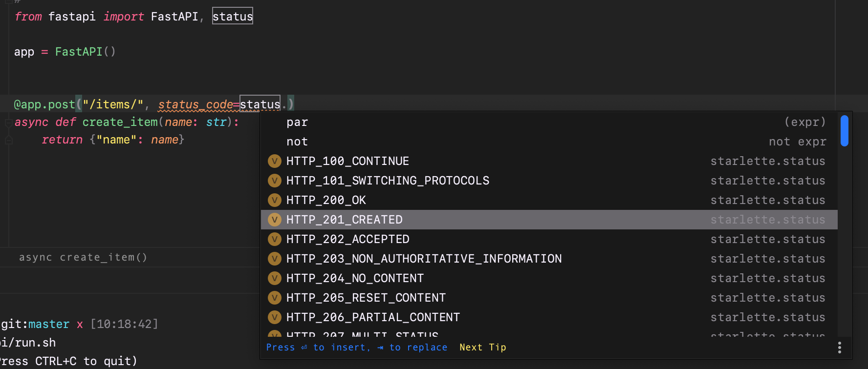Screen dimensions: 868x369
Task: Click variable icon beside HTTP_201_CREATED
Action: point(275,220)
